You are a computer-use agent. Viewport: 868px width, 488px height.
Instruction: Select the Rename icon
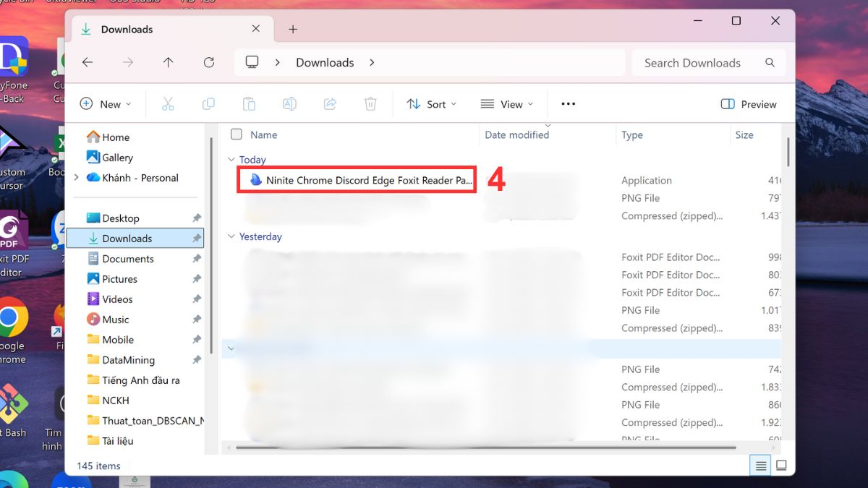[x=289, y=104]
